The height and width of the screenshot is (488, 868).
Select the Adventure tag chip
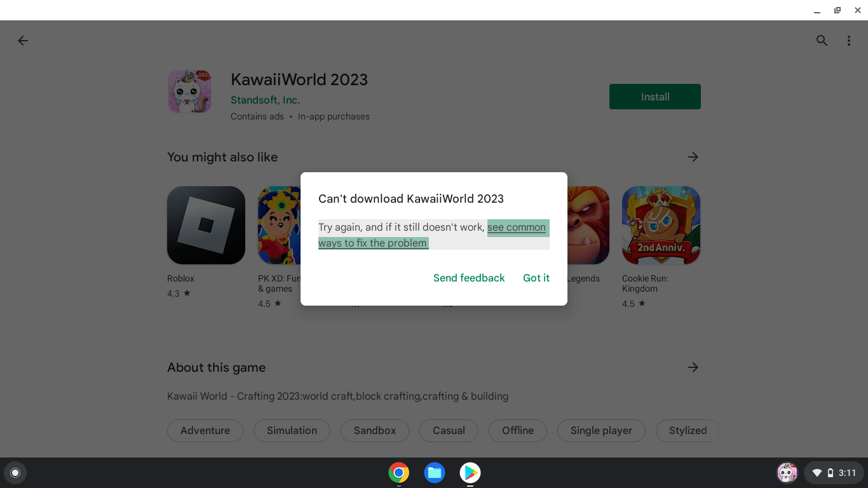[205, 430]
